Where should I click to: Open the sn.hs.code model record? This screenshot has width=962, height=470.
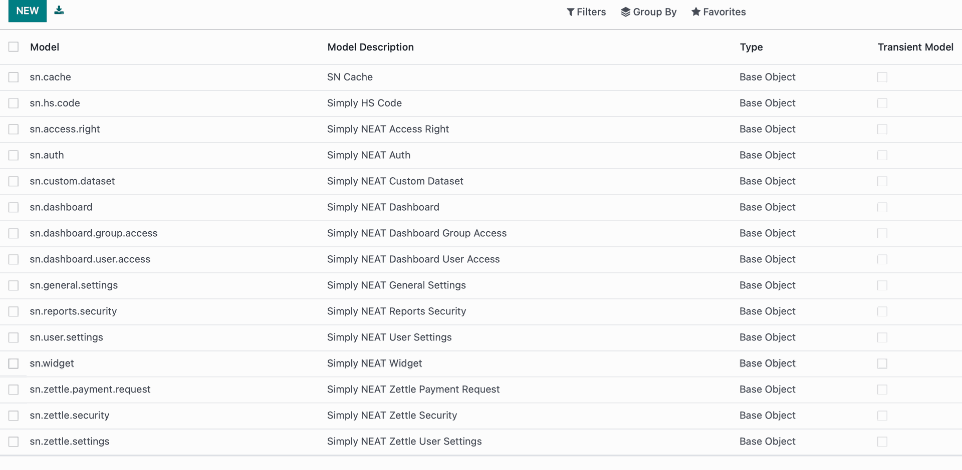pyautogui.click(x=55, y=103)
